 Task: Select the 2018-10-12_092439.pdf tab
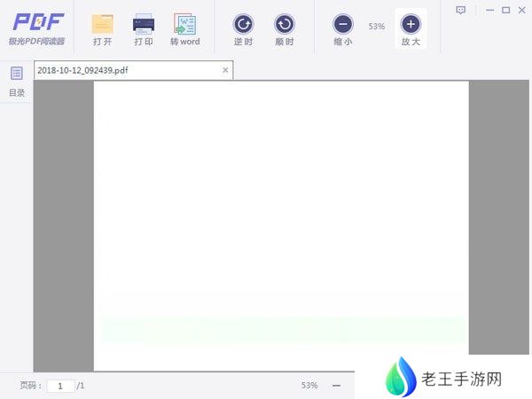coord(133,70)
